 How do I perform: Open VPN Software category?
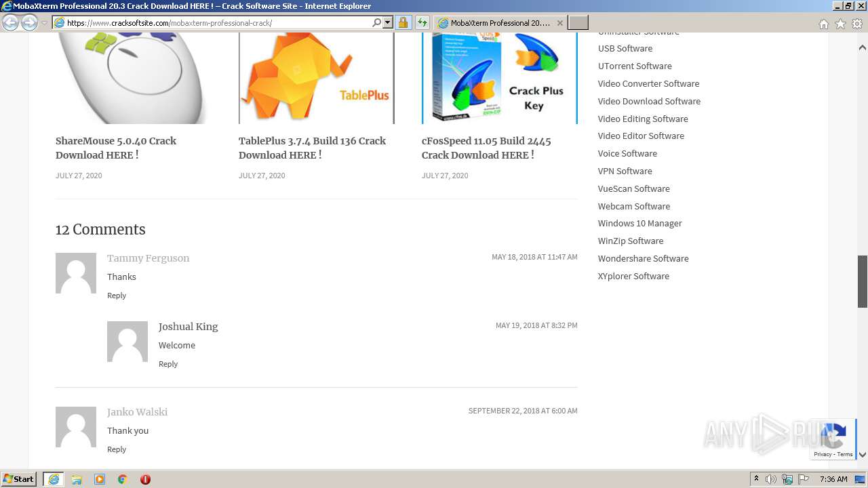pos(625,171)
